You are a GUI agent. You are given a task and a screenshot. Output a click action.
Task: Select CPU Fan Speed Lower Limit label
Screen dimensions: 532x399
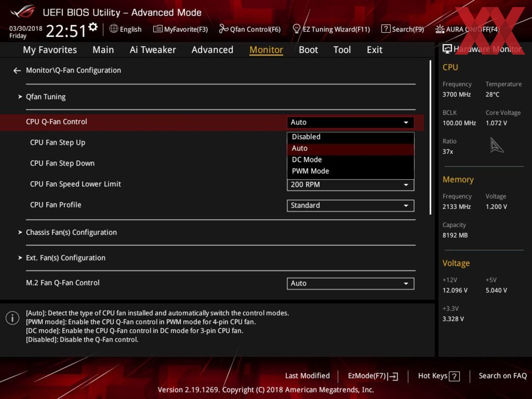[75, 184]
